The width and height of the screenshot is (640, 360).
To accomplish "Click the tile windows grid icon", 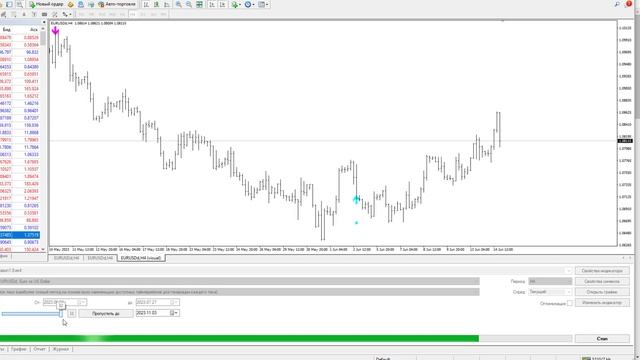I will 199,4.
